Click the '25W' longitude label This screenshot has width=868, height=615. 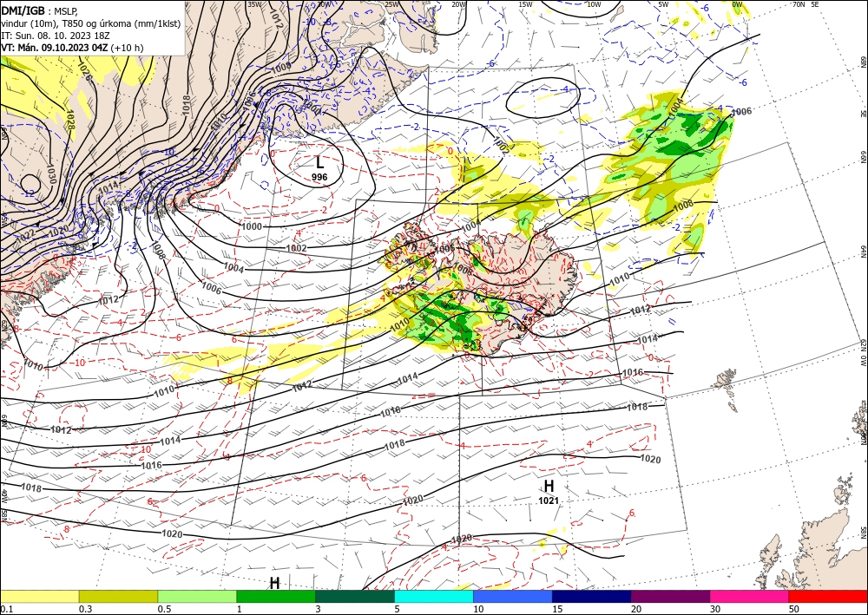391,4
